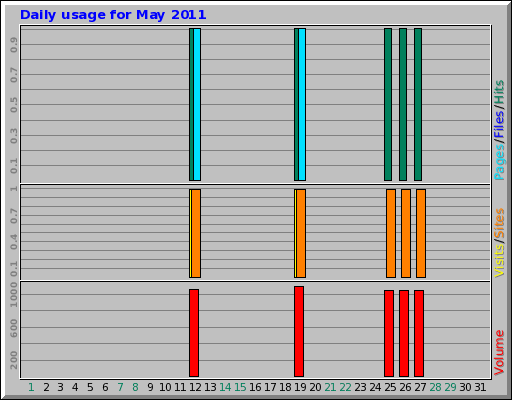Click the 1000 value on Volume axis
This screenshot has width=512, height=400.
(14, 295)
